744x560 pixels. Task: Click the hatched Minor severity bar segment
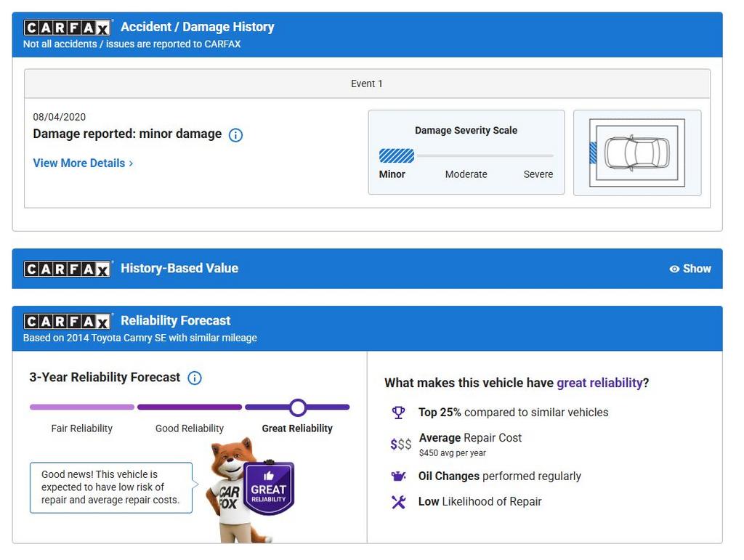pos(397,155)
